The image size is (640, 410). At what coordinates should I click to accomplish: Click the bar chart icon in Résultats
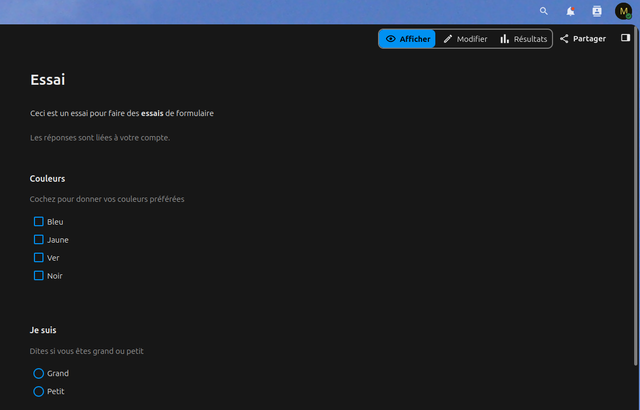click(505, 39)
